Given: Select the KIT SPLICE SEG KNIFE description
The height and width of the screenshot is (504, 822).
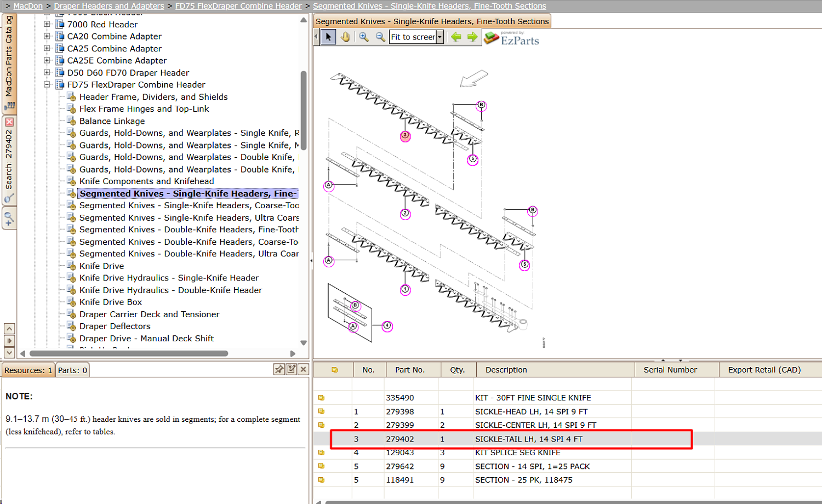Looking at the screenshot, I should click(x=518, y=453).
